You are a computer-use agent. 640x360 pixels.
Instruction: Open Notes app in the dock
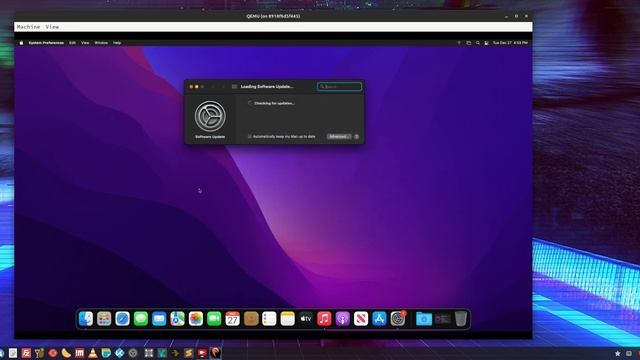tap(288, 319)
